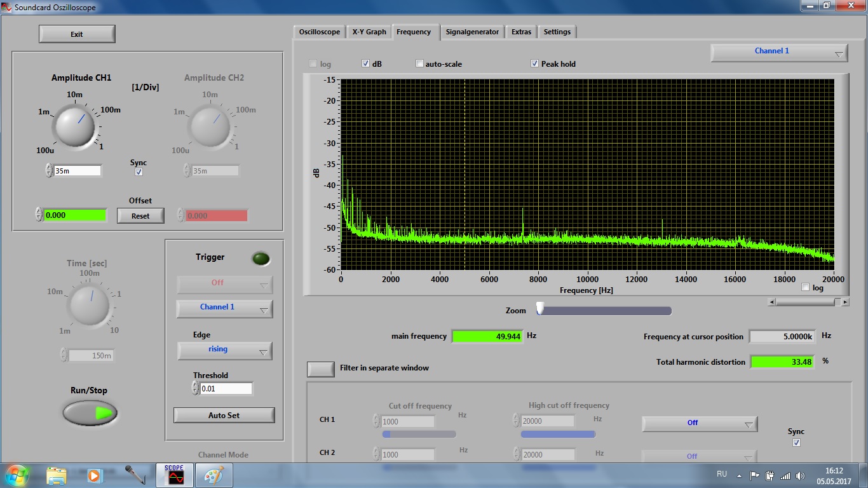Switch to the Oscilloscope tab
Viewport: 868px width, 488px height.
(320, 32)
